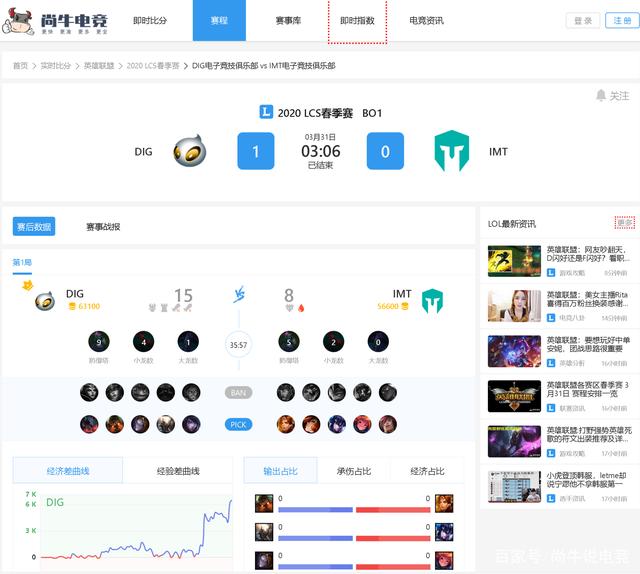Image resolution: width=640 pixels, height=574 pixels.
Task: Open article 打野强势英雄死歌的符文
Action: 588,434
